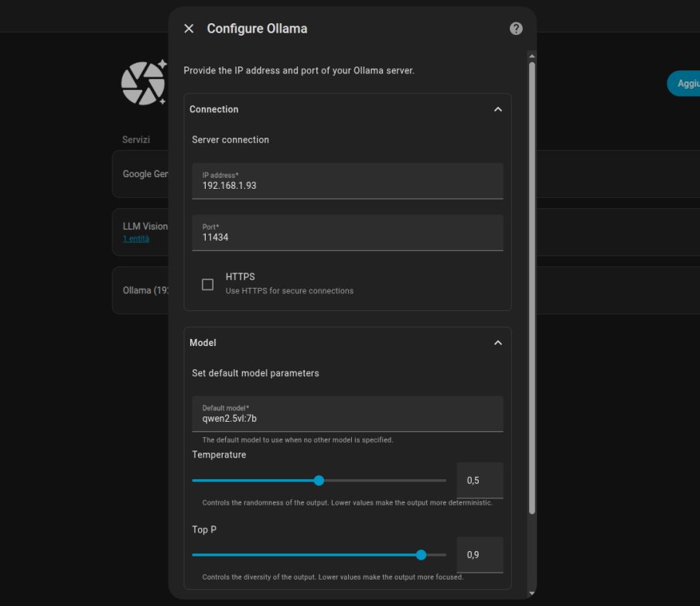Close the Configure Ollama dialog
The height and width of the screenshot is (606, 700).
pyautogui.click(x=189, y=29)
